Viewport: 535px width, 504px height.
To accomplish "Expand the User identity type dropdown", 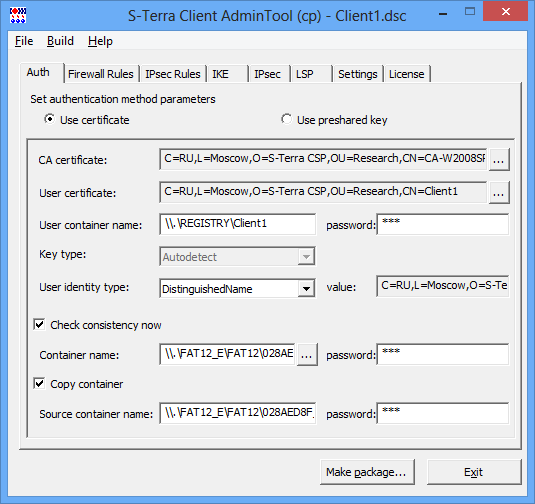I will point(306,289).
